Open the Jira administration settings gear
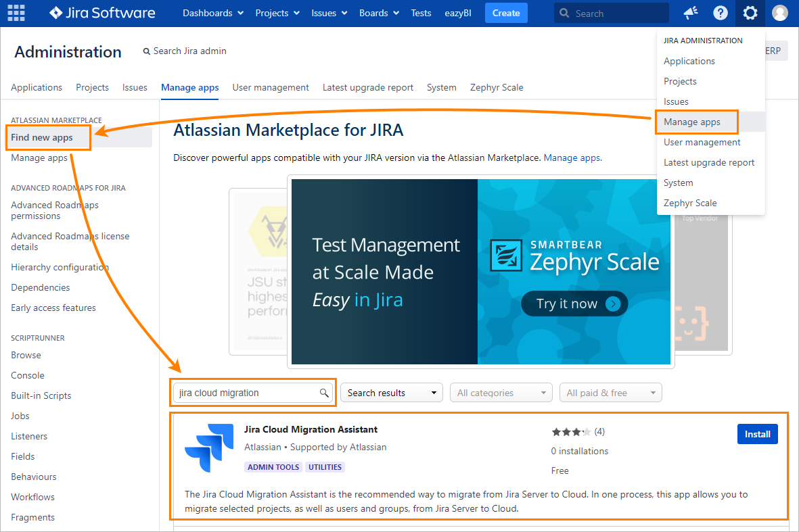799x532 pixels. tap(750, 13)
